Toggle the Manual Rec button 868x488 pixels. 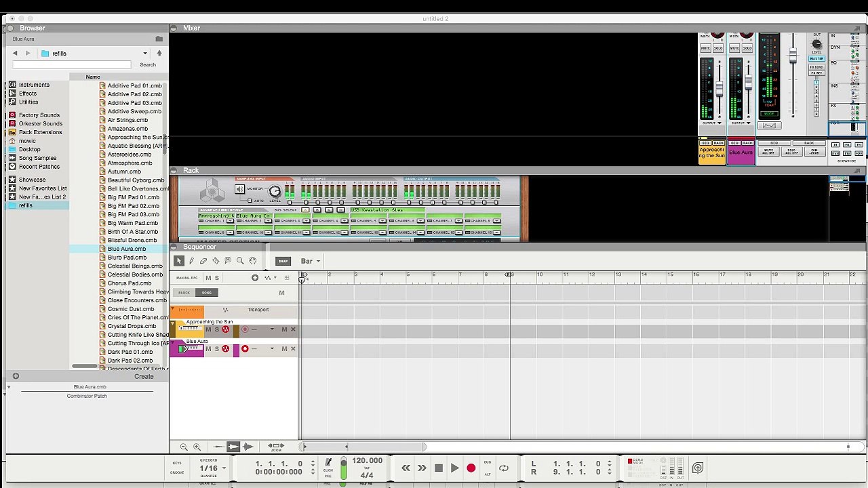click(187, 278)
